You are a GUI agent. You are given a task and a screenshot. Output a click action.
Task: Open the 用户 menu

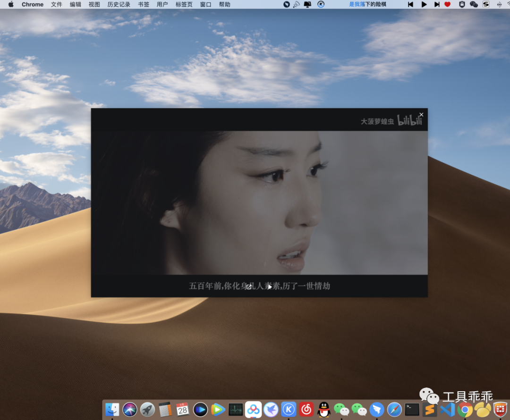click(x=162, y=4)
